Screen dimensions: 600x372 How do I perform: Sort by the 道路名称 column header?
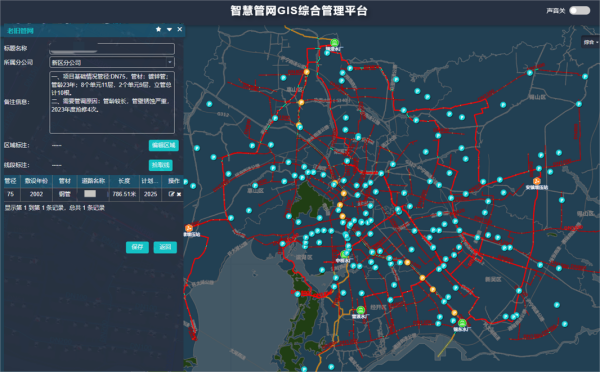coord(93,181)
